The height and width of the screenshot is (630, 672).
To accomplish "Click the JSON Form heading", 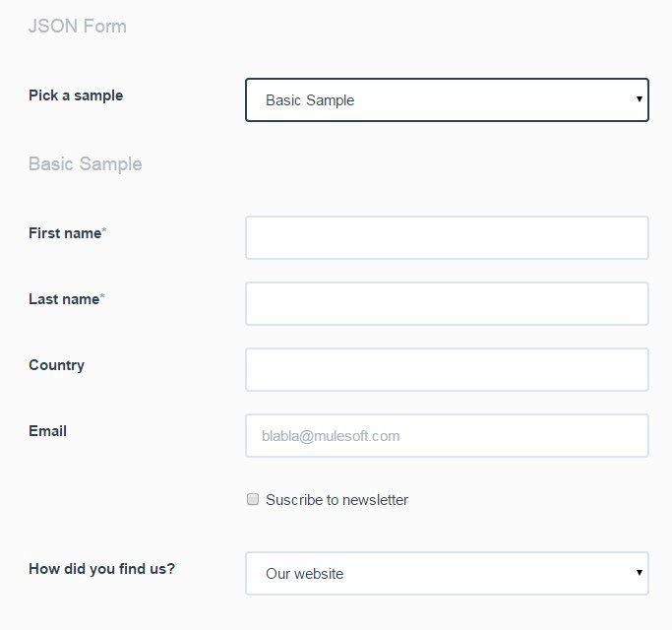I will pos(77,27).
